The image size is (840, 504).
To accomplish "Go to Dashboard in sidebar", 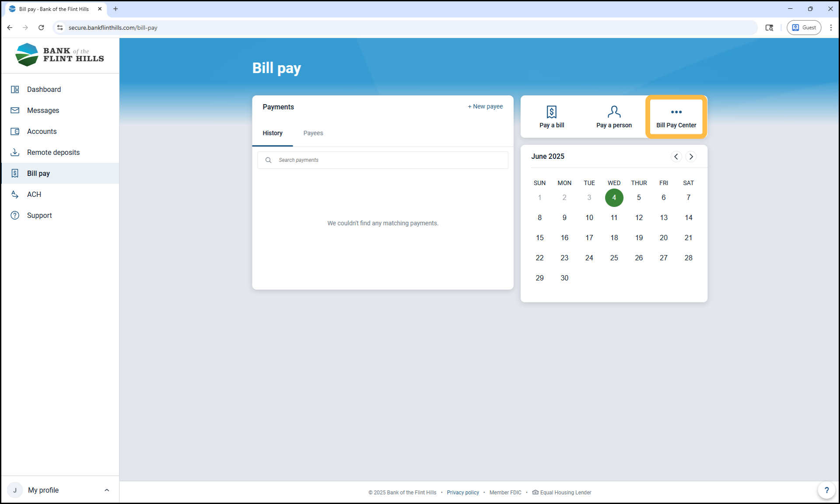I will coord(44,89).
